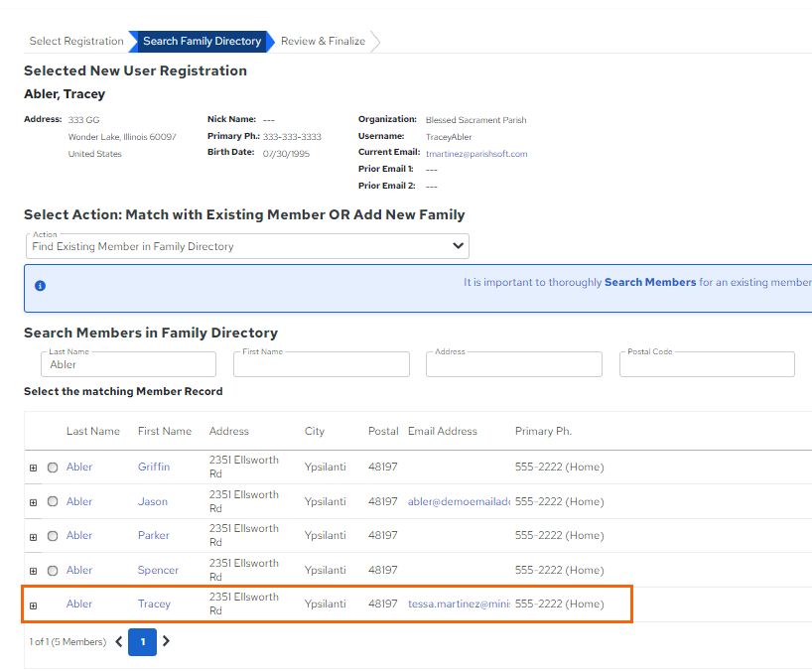This screenshot has height=671, width=812.
Task: Select the radio button for Jason Abler
Action: click(53, 501)
